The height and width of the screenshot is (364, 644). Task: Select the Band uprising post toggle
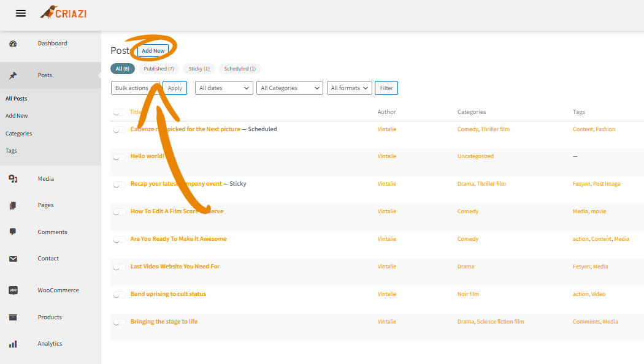[x=119, y=295]
